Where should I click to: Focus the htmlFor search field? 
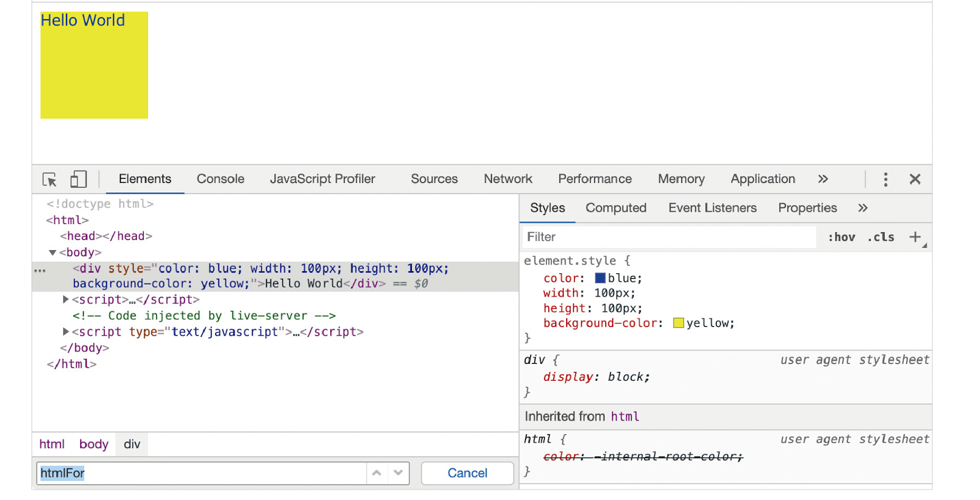click(x=202, y=473)
